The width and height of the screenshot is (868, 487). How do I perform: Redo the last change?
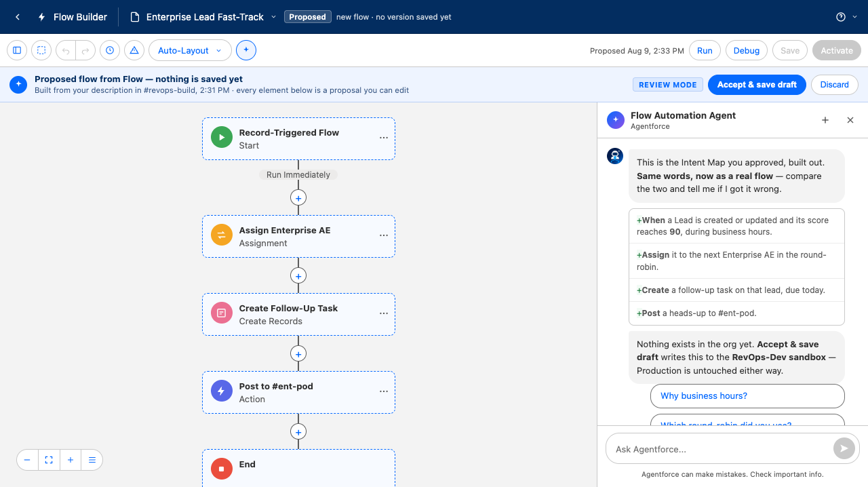(x=85, y=50)
